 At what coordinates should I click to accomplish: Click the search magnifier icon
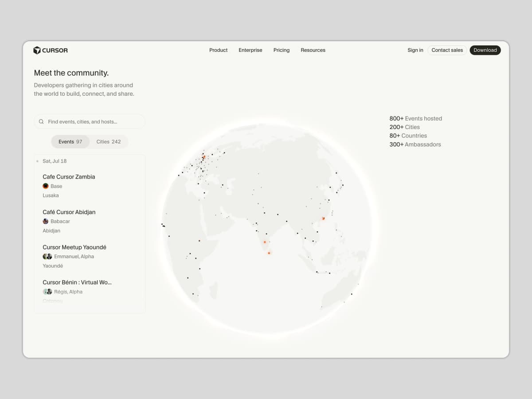pyautogui.click(x=41, y=121)
